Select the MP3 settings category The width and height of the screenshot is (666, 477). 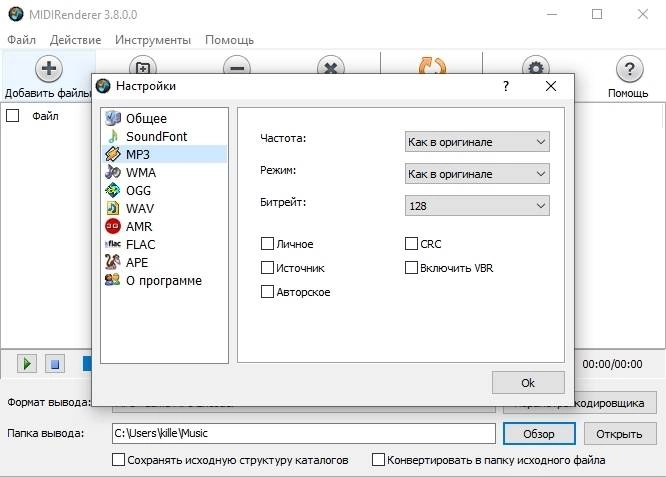[x=164, y=154]
